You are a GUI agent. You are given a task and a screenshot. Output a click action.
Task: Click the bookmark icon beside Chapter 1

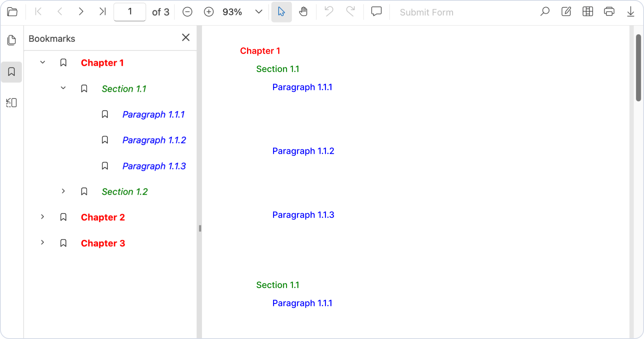[63, 63]
